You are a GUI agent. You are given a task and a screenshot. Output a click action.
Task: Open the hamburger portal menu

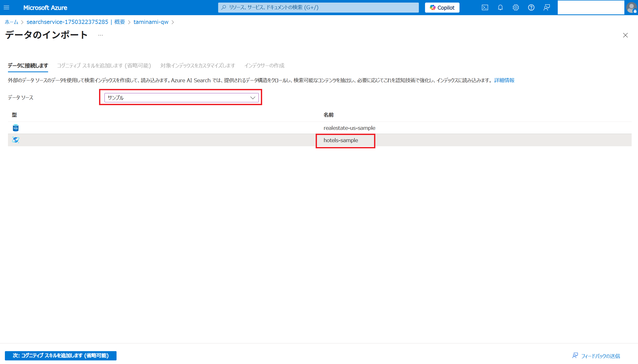pyautogui.click(x=6, y=7)
